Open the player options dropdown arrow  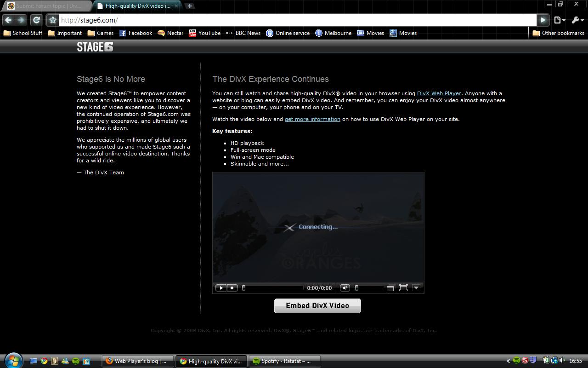416,288
